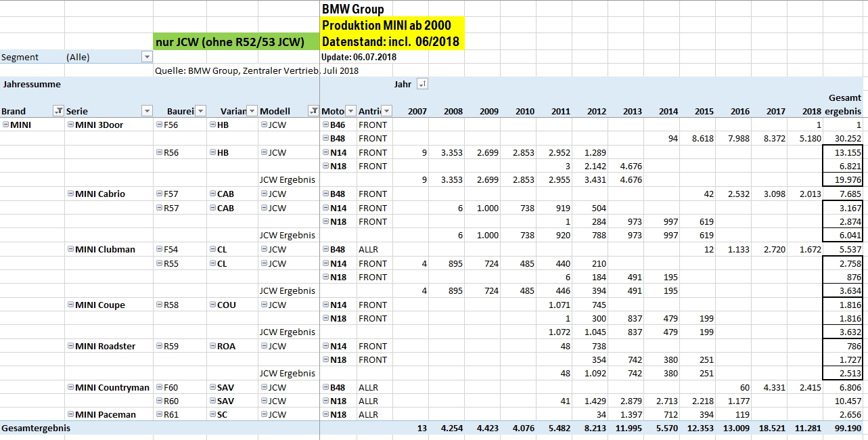Image resolution: width=868 pixels, height=440 pixels.
Task: Open the Brand column filter button
Action: pyautogui.click(x=58, y=111)
